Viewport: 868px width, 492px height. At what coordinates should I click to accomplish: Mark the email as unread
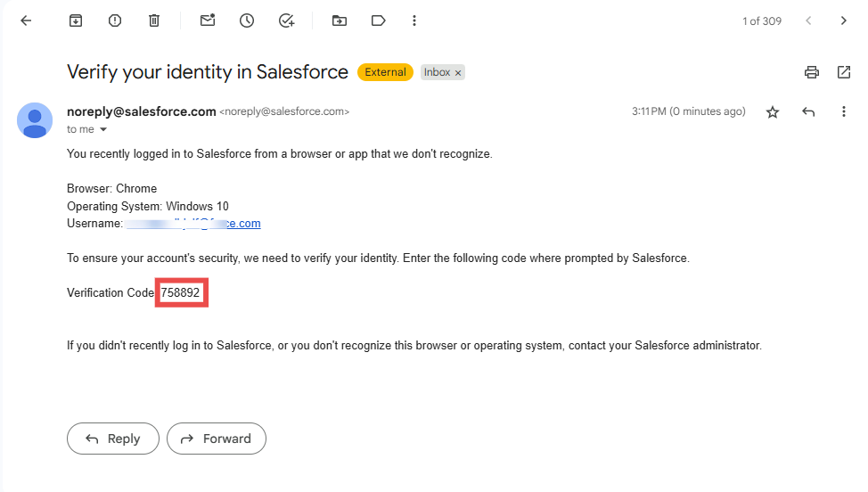click(208, 20)
